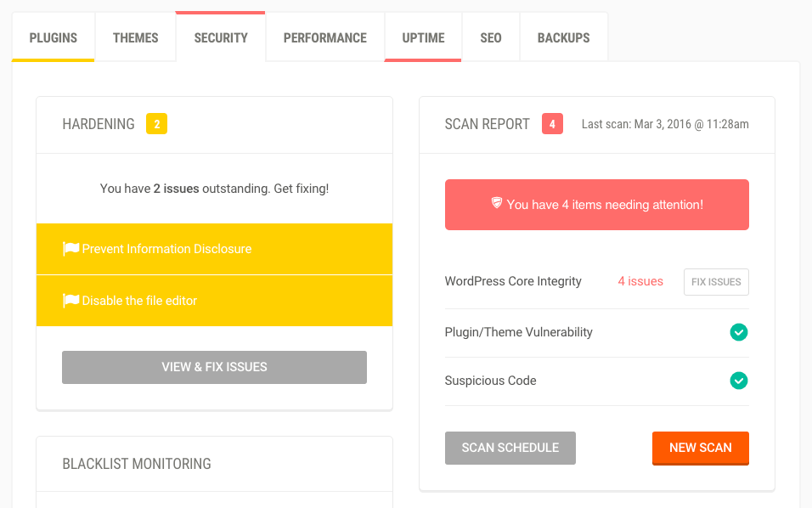Click FIX ISSUES next to WordPress Core Integrity
The image size is (812, 508).
pos(716,281)
